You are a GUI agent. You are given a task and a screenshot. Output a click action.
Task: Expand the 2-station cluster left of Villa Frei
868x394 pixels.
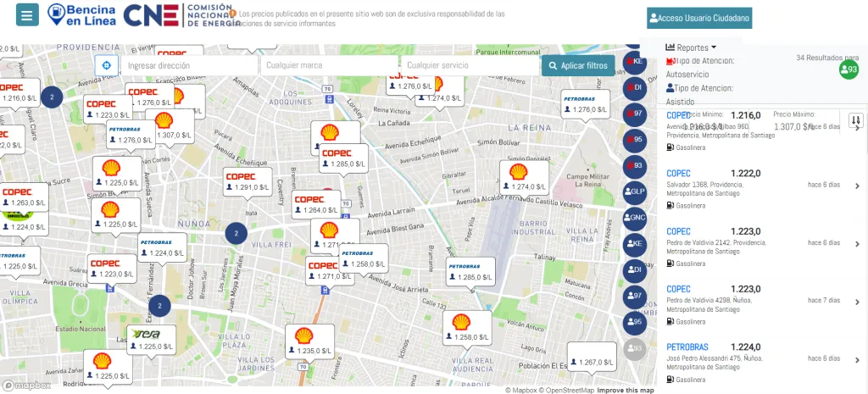(x=236, y=233)
